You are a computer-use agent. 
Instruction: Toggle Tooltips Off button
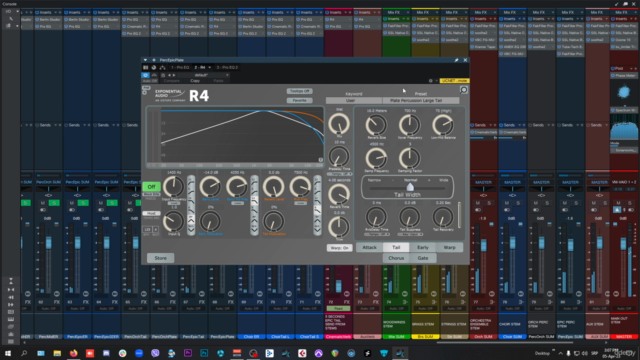(x=300, y=91)
